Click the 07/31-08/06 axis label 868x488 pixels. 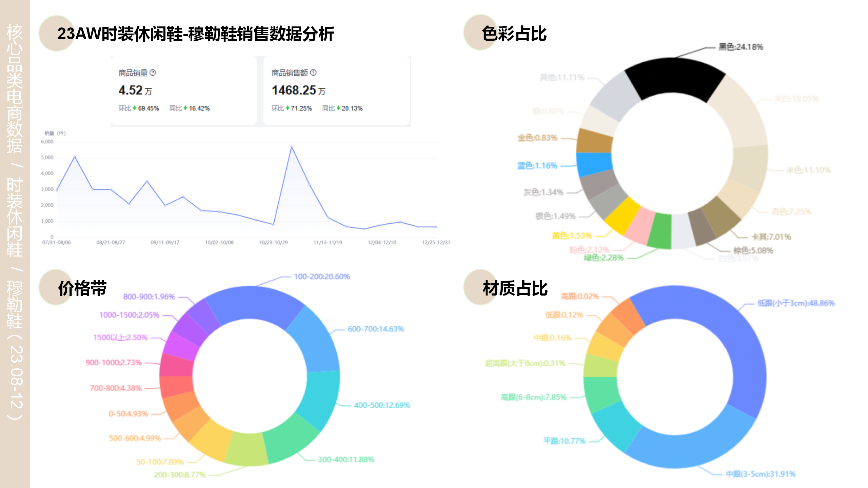(x=56, y=243)
